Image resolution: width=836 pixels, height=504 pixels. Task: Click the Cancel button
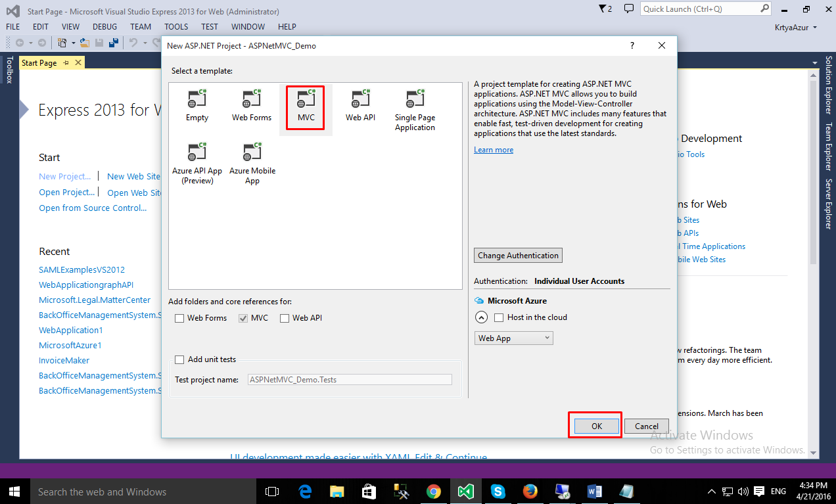point(647,426)
